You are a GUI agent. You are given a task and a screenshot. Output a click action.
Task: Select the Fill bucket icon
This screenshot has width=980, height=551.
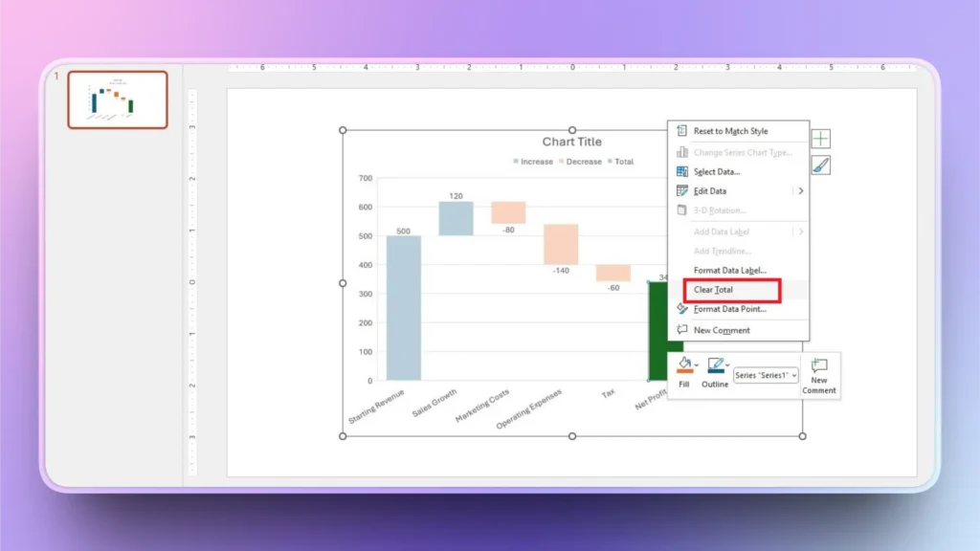[683, 363]
